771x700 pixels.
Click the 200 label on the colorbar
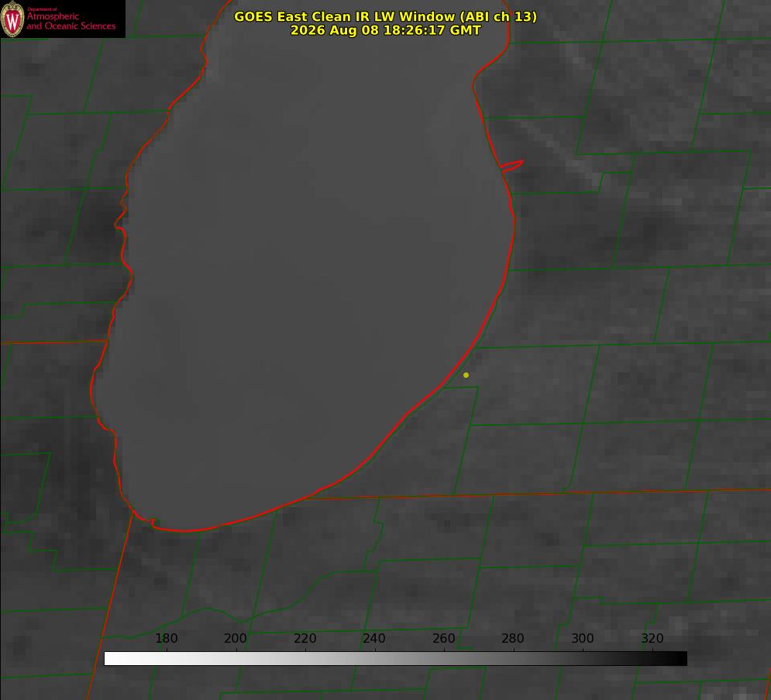(x=236, y=638)
